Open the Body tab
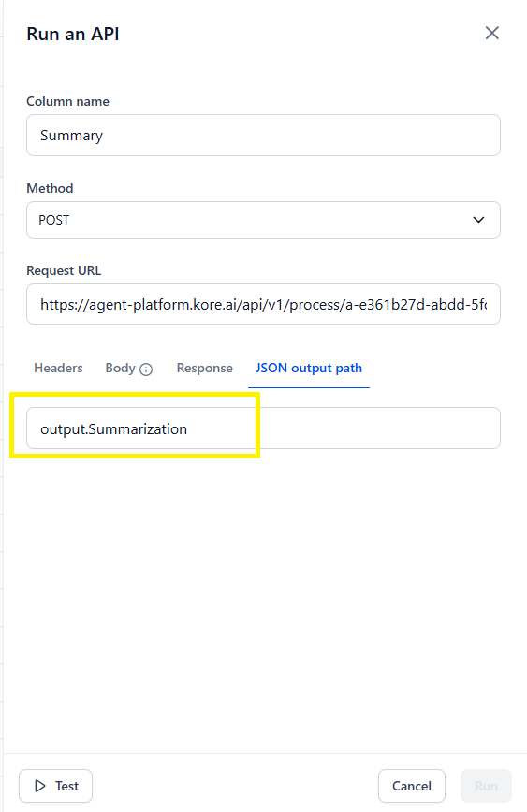This screenshot has width=527, height=812. (x=120, y=369)
